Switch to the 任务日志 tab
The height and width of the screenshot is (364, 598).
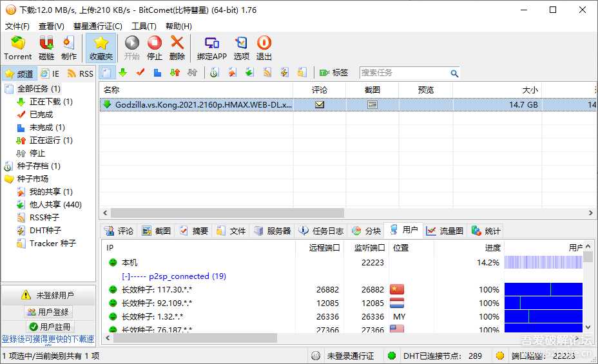click(322, 231)
